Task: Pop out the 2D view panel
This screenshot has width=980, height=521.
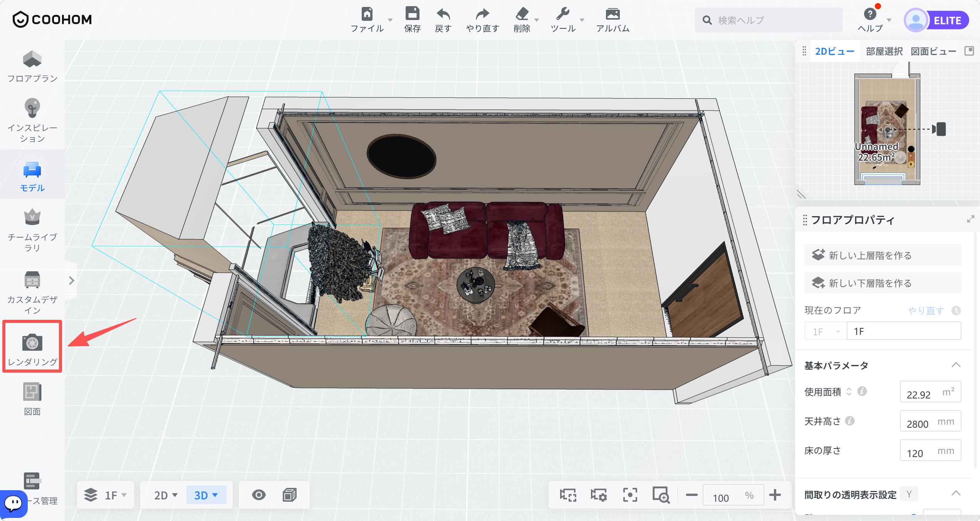Action: pyautogui.click(x=969, y=51)
